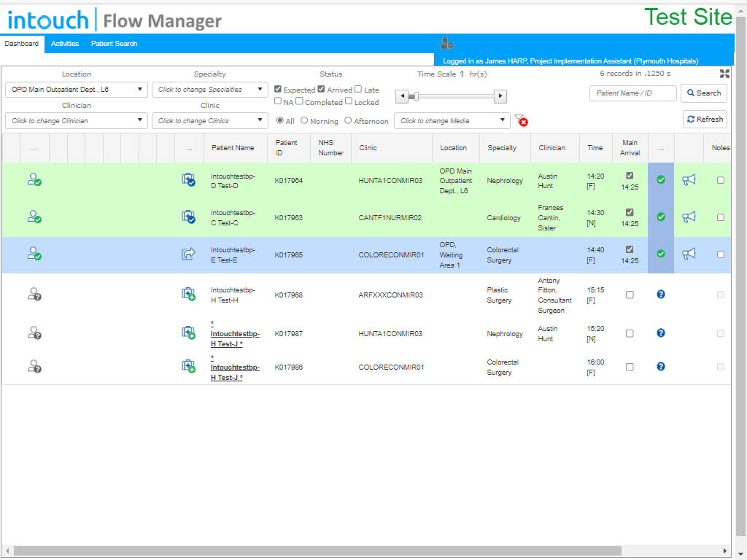747x560 pixels.
Task: Click the Time Scale slider handle
Action: click(x=416, y=96)
